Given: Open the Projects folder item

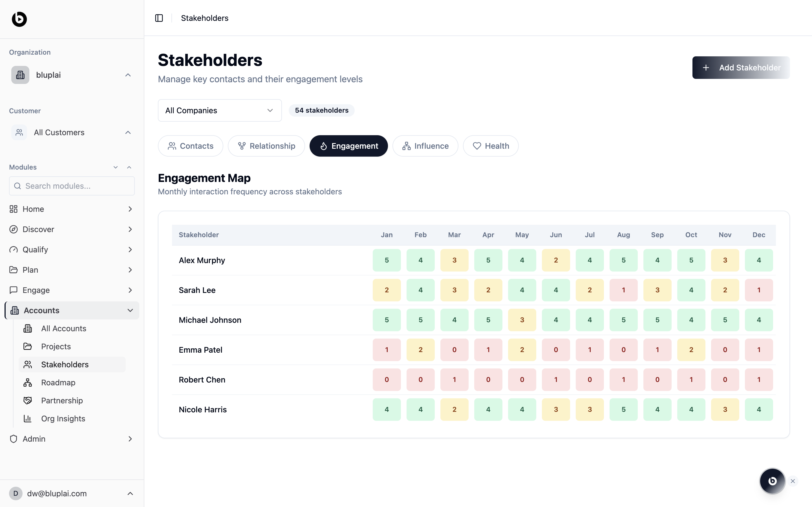Looking at the screenshot, I should (56, 346).
